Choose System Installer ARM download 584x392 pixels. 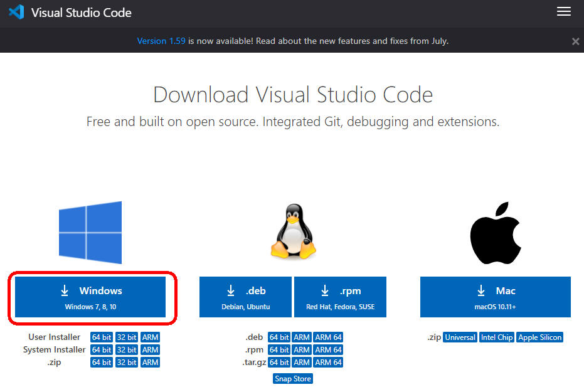point(150,350)
